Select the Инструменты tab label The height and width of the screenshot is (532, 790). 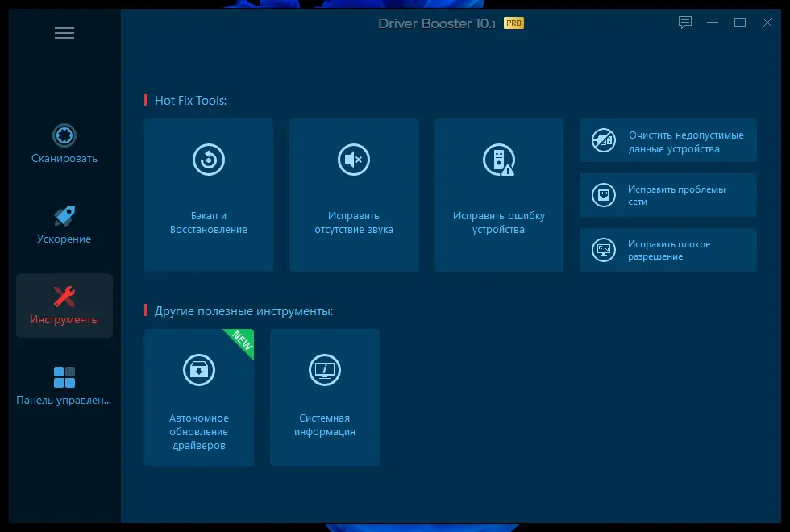pos(64,319)
